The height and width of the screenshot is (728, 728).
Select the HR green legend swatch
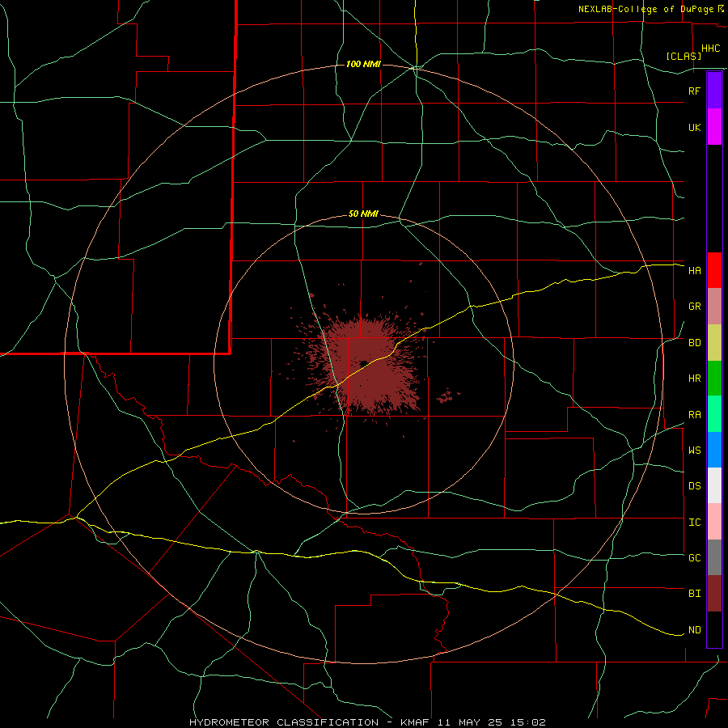(x=714, y=379)
